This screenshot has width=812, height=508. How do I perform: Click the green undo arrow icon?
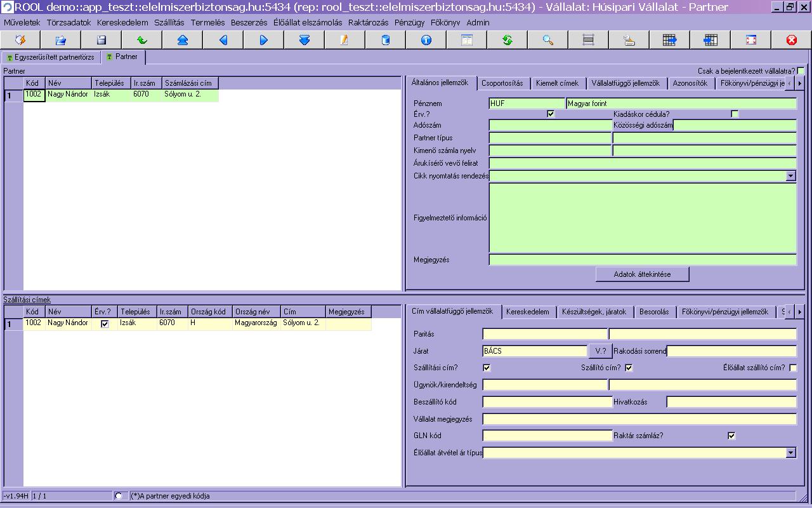point(142,40)
